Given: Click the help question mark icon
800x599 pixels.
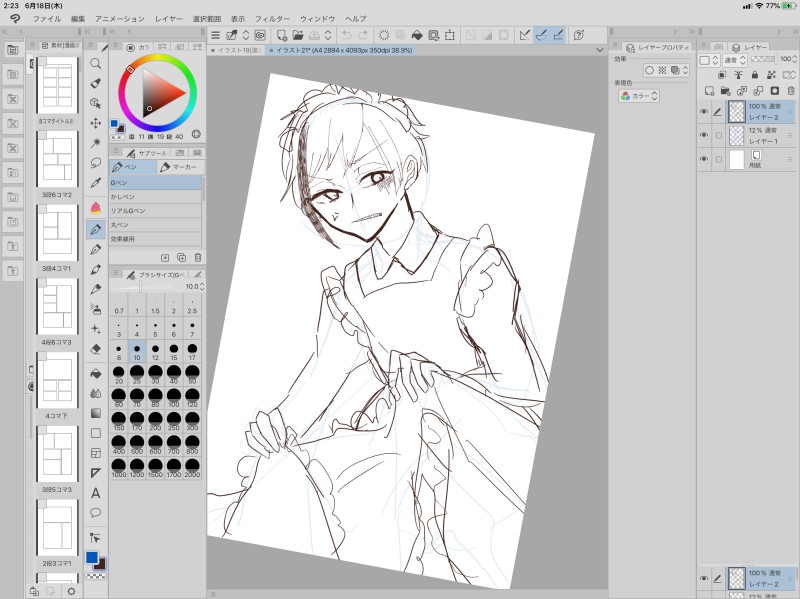Looking at the screenshot, I should 579,35.
